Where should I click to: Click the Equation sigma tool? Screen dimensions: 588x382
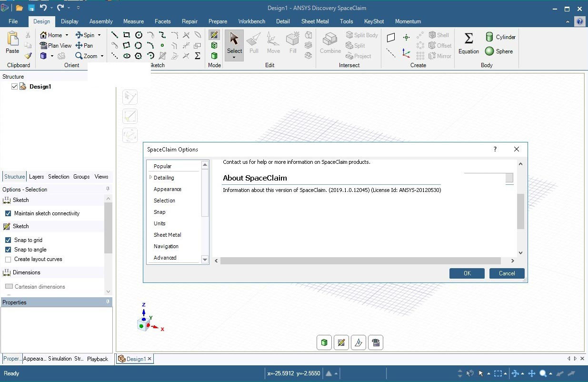[468, 43]
